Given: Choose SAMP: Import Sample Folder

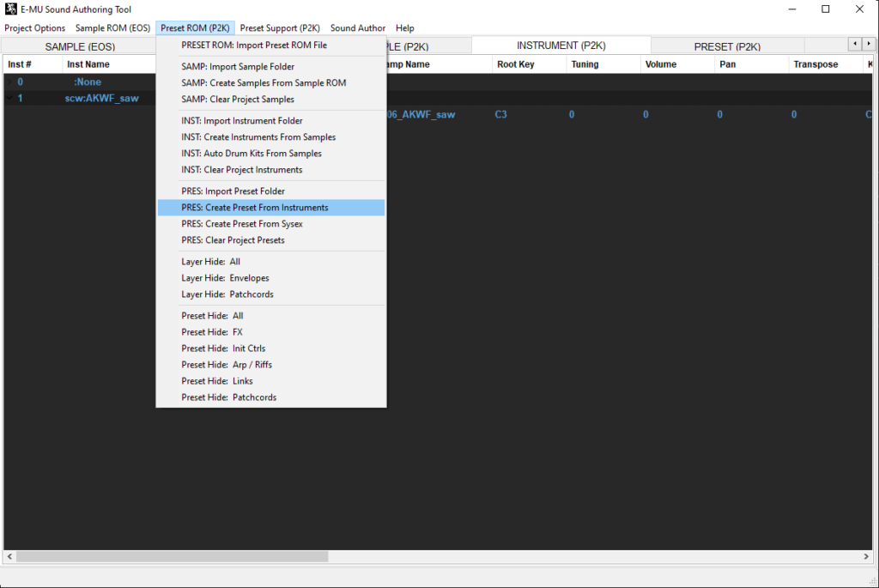Looking at the screenshot, I should pos(271,67).
